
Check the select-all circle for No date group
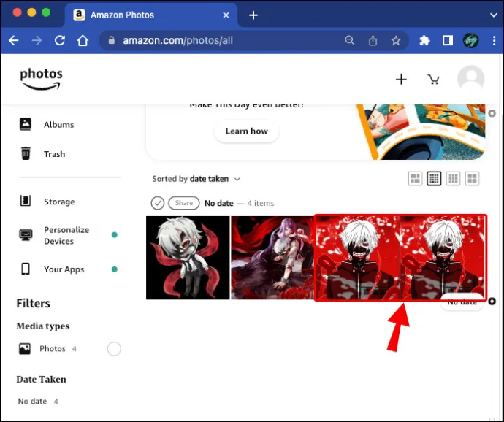coord(158,203)
